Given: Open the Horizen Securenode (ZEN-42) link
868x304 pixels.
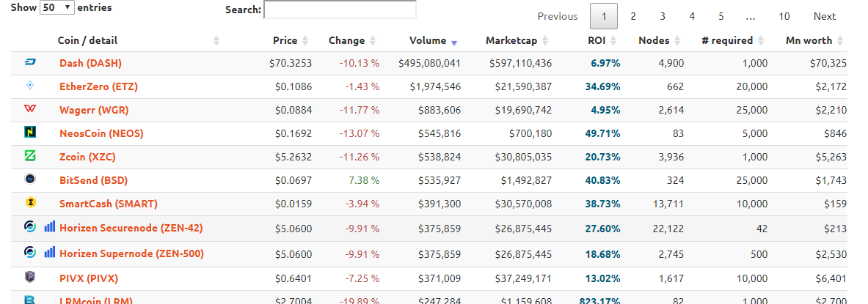Looking at the screenshot, I should pyautogui.click(x=131, y=229).
